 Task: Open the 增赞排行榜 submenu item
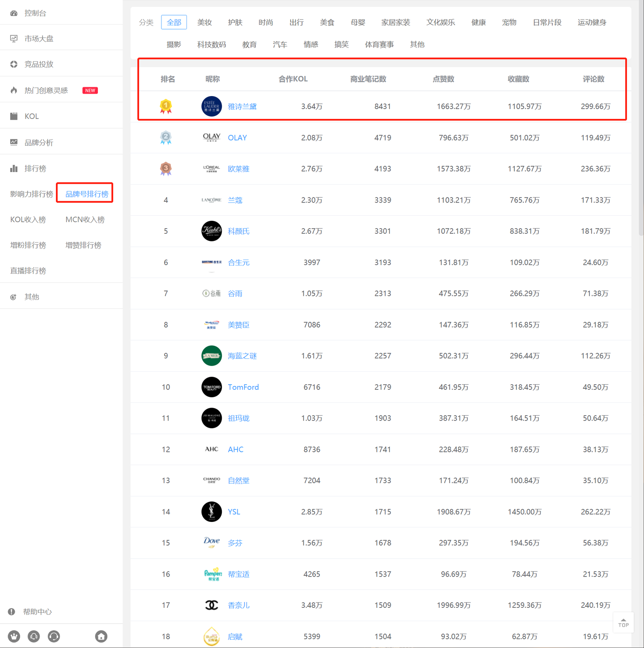click(83, 245)
